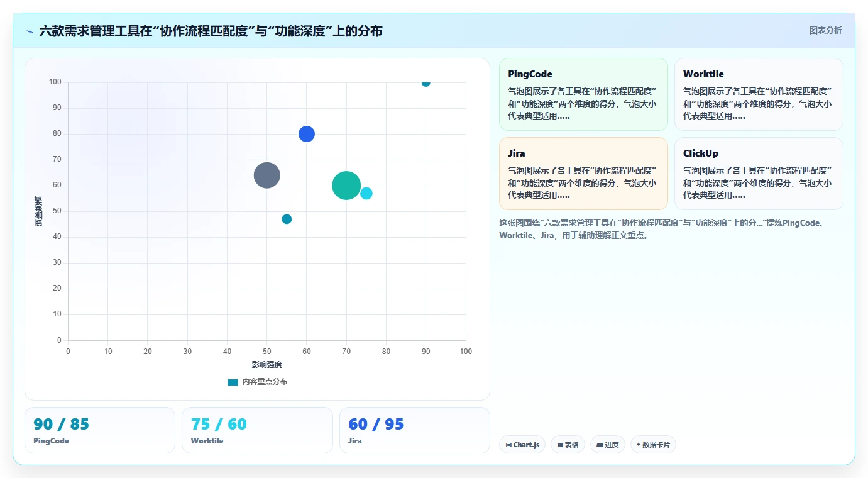Click the Chart.js tag chip
The width and height of the screenshot is (868, 478).
click(x=522, y=445)
